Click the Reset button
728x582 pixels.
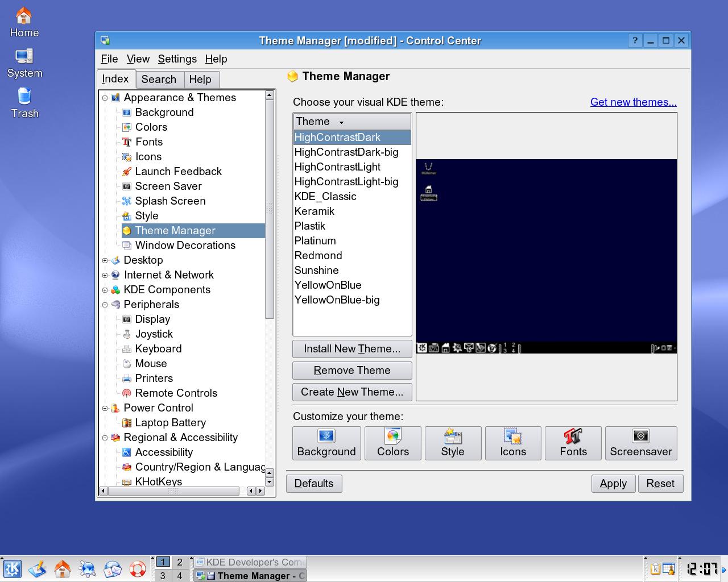(x=660, y=484)
